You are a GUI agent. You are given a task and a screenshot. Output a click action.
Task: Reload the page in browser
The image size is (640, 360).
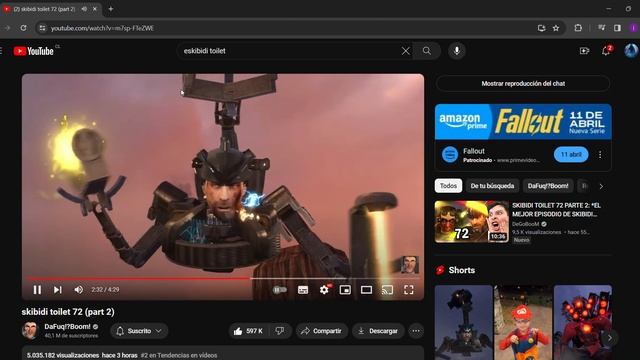click(23, 28)
